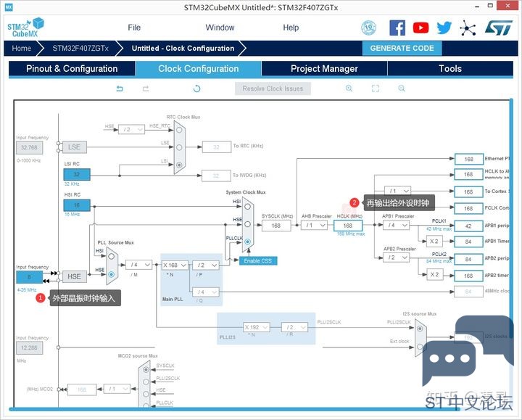Click the ST logo icon
Image resolution: width=522 pixels, height=420 pixels.
[x=498, y=28]
